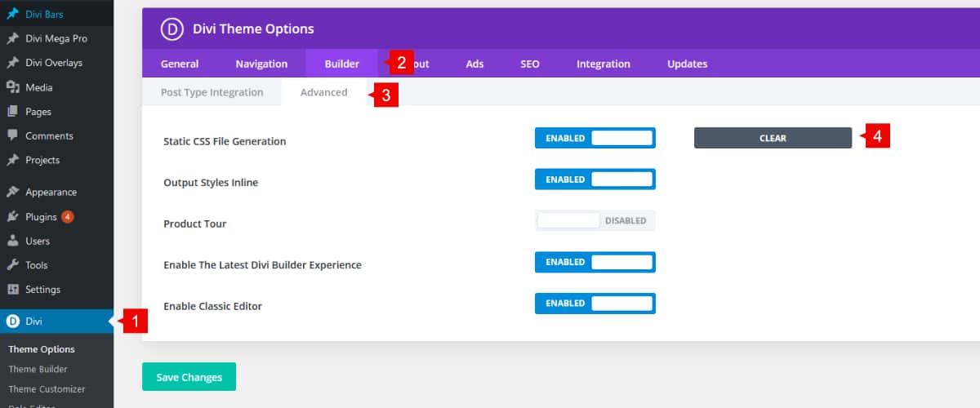Open the Settings menu item
This screenshot has height=408, width=980.
click(x=42, y=290)
